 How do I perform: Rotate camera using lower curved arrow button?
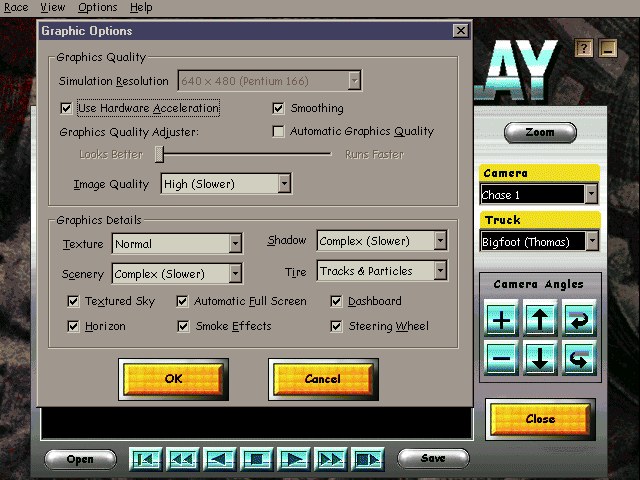pyautogui.click(x=579, y=358)
